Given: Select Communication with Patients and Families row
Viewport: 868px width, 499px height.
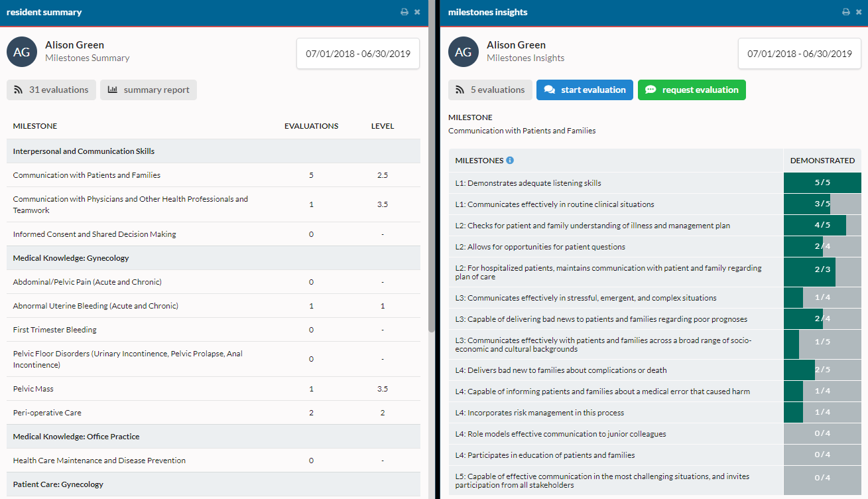Looking at the screenshot, I should [x=214, y=175].
